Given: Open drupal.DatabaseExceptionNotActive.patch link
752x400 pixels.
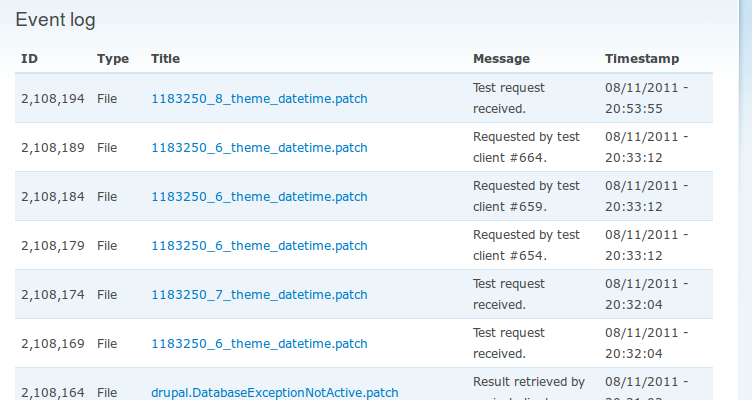Looking at the screenshot, I should coord(275,393).
